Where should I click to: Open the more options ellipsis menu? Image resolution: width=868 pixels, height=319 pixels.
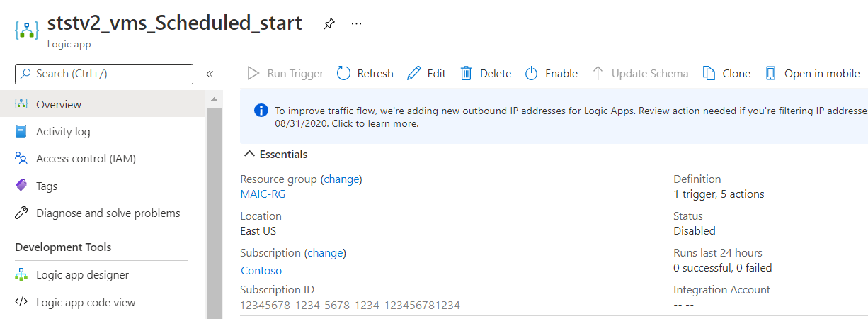[357, 24]
